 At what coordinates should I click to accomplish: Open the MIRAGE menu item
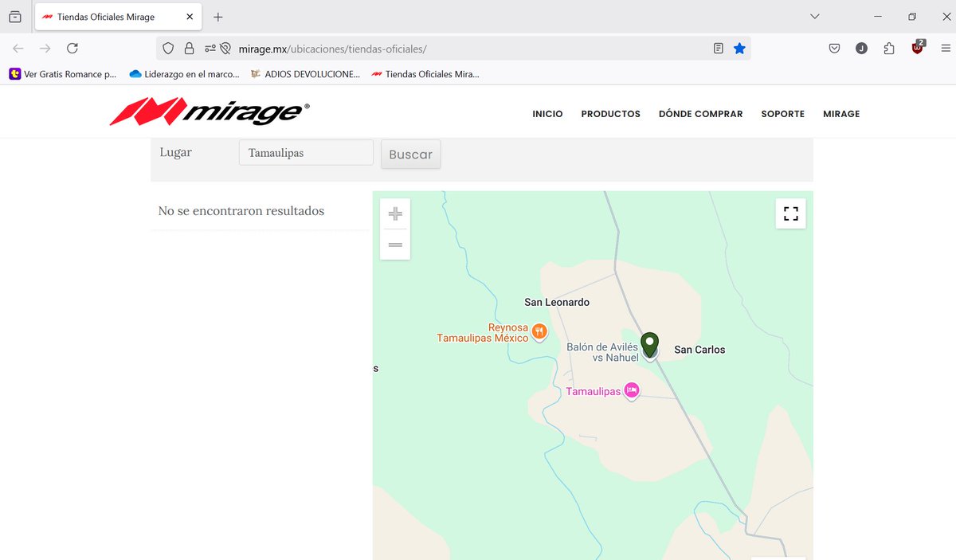click(841, 114)
